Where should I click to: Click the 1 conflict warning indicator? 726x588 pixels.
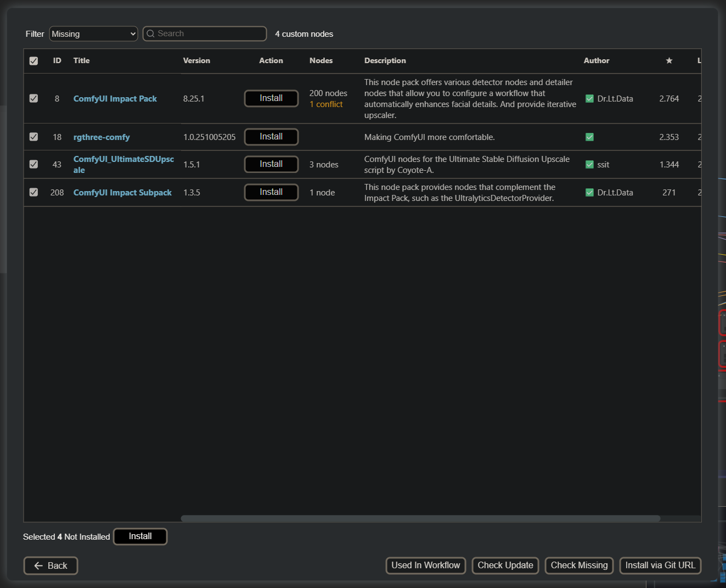click(x=326, y=104)
